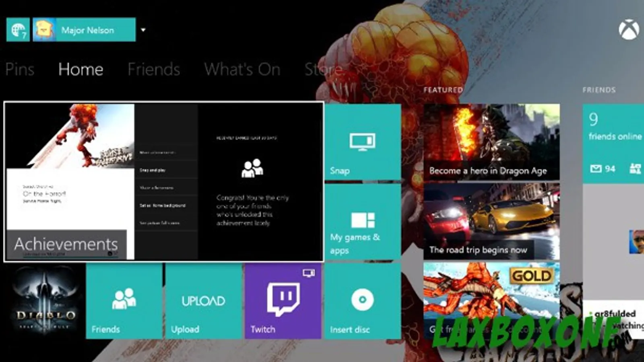Click the Xbox logo icon

pyautogui.click(x=629, y=30)
